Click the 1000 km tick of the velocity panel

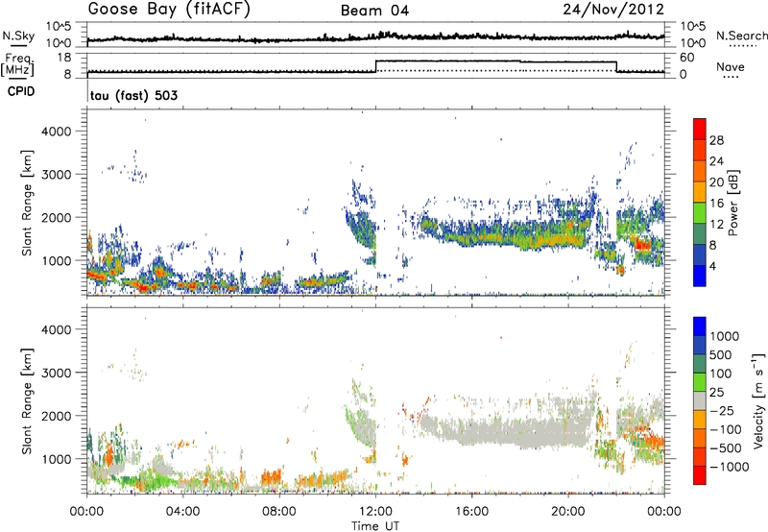pyautogui.click(x=56, y=459)
